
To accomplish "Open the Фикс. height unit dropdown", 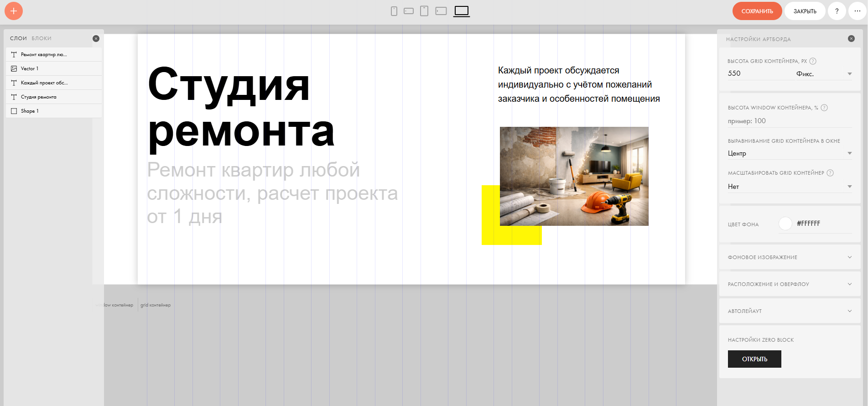I will [823, 74].
